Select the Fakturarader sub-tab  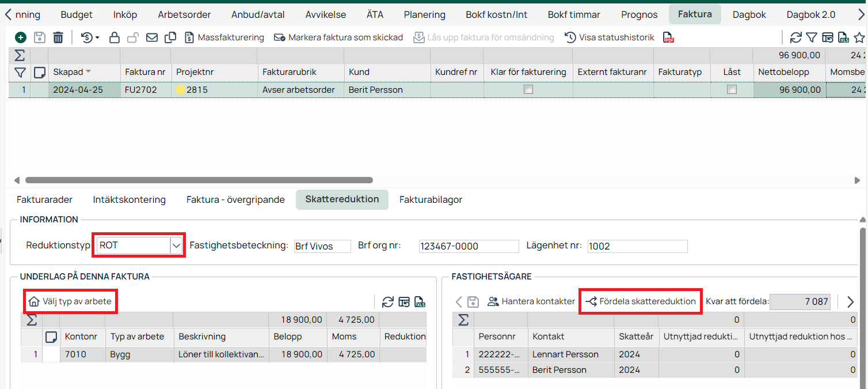point(45,200)
